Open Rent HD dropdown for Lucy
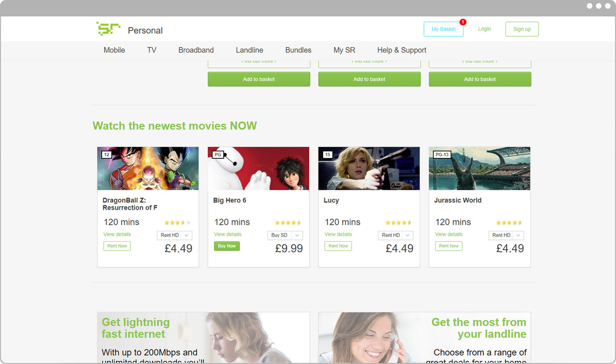Screen dimensions: 616x364 click(x=396, y=235)
